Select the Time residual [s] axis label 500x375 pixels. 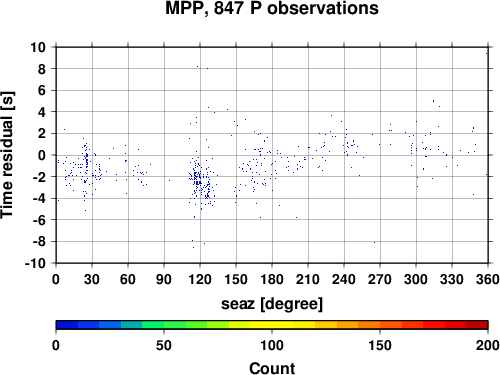pos(7,155)
